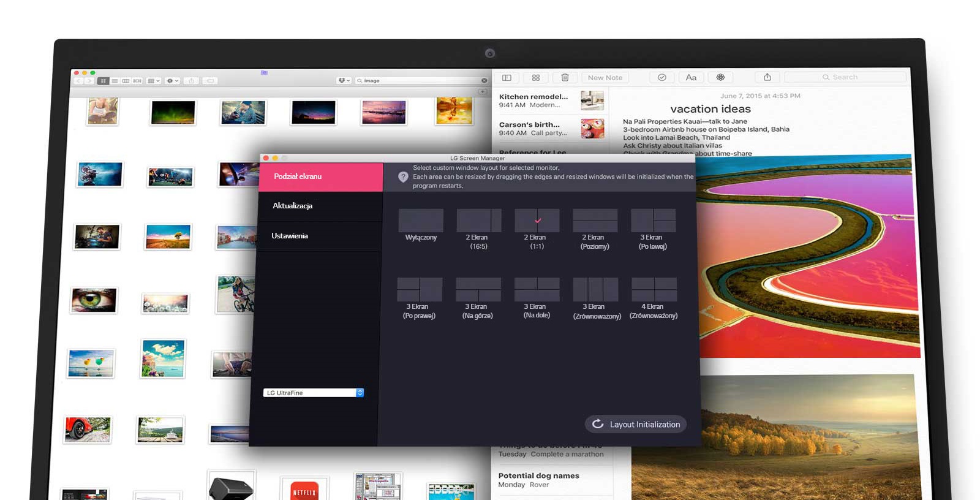The image size is (980, 500).
Task: Select the red car photo thumbnail
Action: click(x=88, y=430)
